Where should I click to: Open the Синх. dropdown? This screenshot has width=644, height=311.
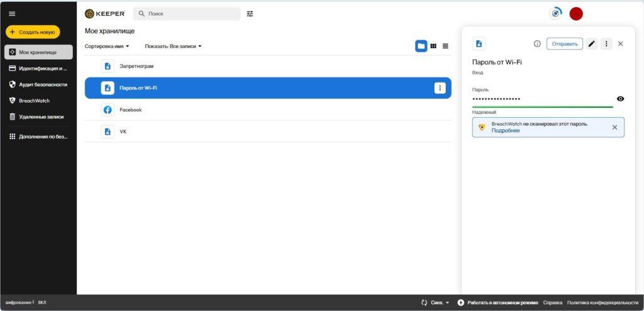pos(440,303)
